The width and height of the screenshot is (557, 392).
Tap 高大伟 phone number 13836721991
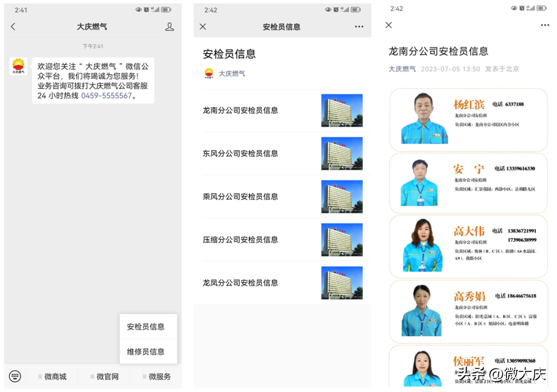pyautogui.click(x=522, y=231)
